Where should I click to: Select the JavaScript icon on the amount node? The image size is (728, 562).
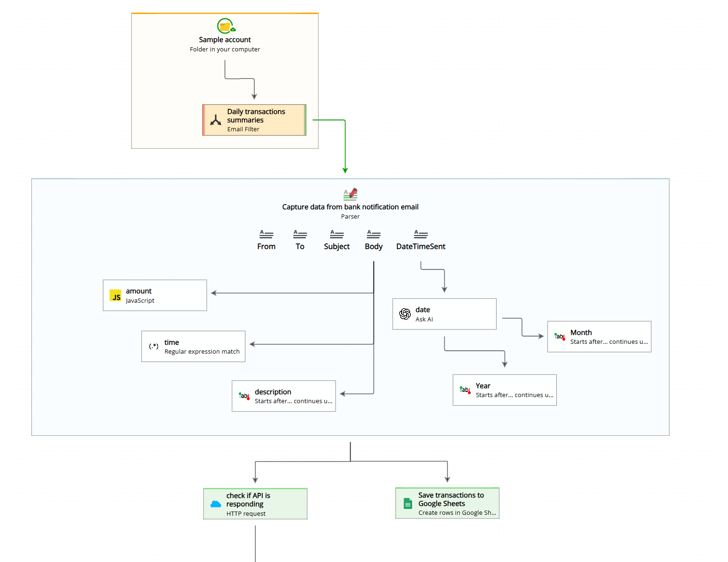point(115,295)
